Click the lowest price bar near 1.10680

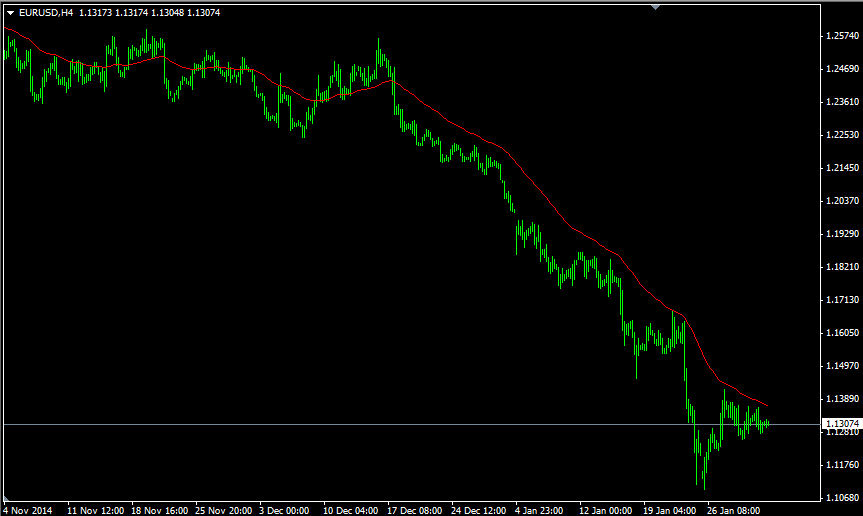(704, 473)
